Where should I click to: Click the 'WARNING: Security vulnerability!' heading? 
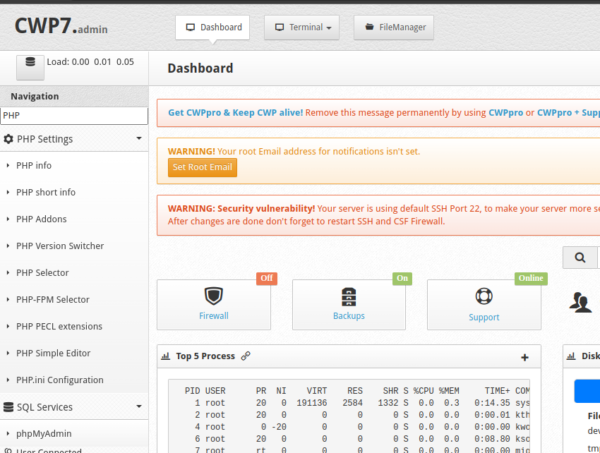241,209
